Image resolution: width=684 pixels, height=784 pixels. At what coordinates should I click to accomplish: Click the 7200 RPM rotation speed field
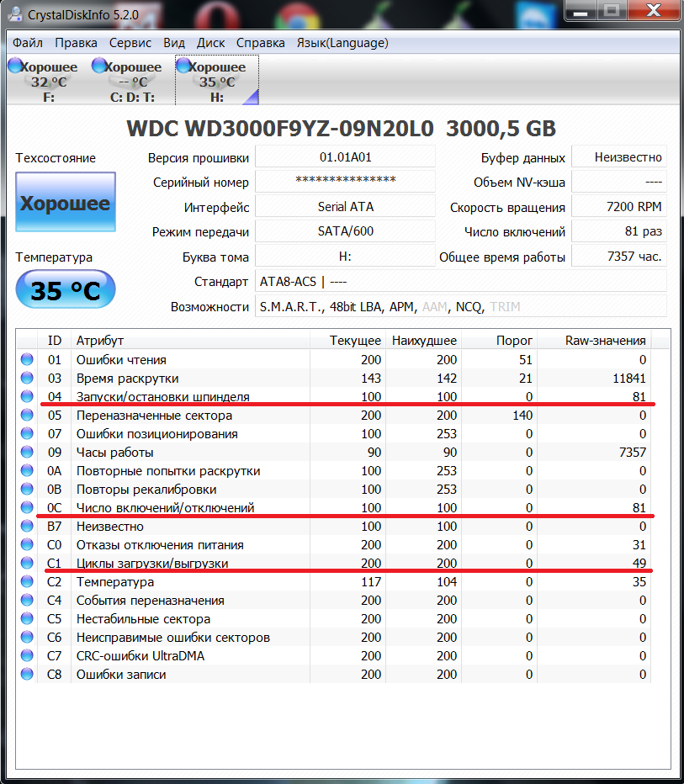pos(619,206)
